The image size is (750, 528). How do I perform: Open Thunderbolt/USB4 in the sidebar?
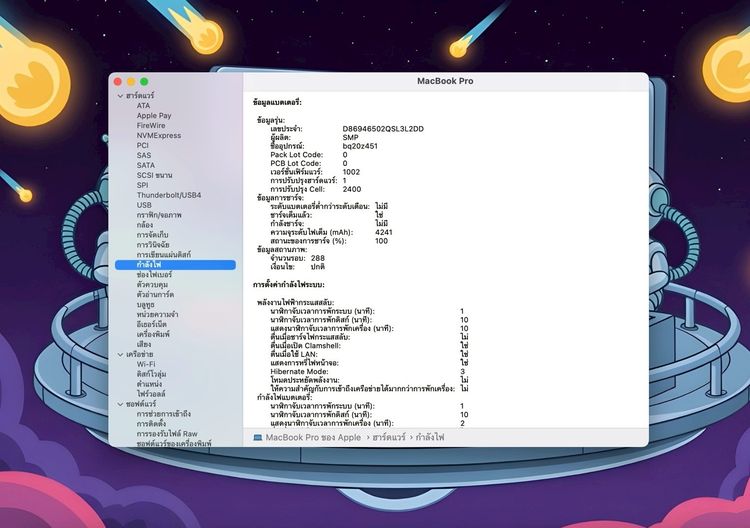(169, 195)
